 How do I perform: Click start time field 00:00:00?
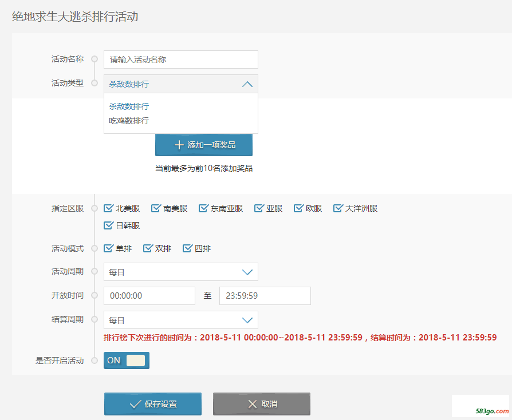149,296
